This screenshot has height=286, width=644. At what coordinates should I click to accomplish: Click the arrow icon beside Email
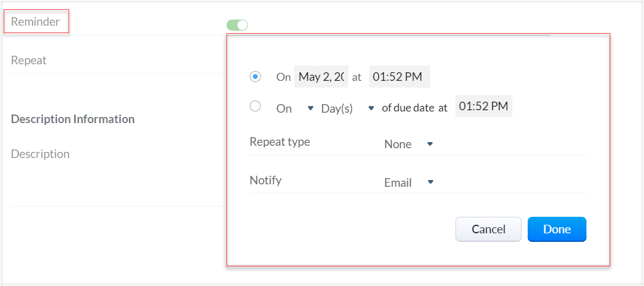430,182
